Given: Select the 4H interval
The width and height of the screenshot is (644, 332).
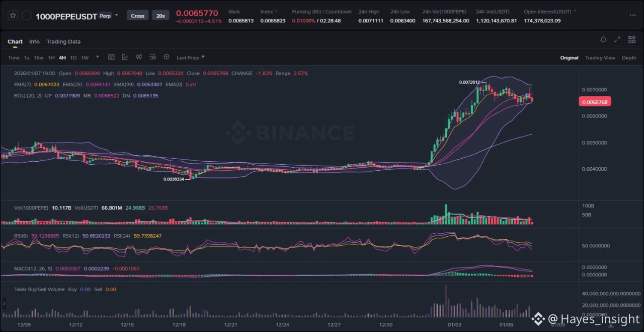Looking at the screenshot, I should (62, 57).
